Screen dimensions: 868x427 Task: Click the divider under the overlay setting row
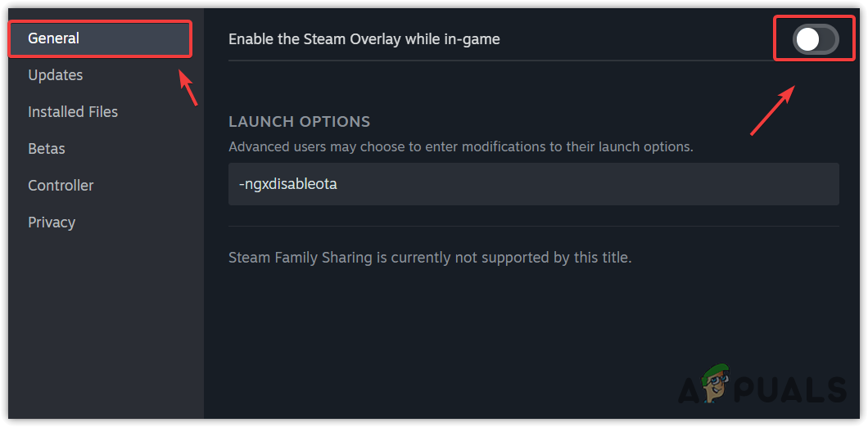533,61
